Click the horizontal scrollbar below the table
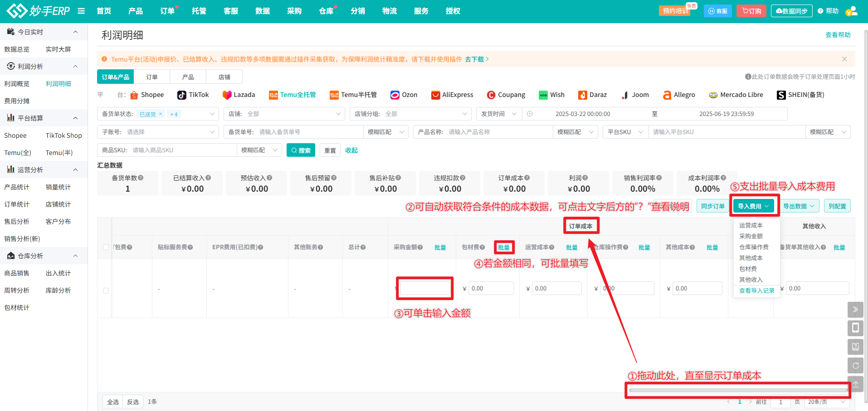This screenshot has width=868, height=411. 737,390
